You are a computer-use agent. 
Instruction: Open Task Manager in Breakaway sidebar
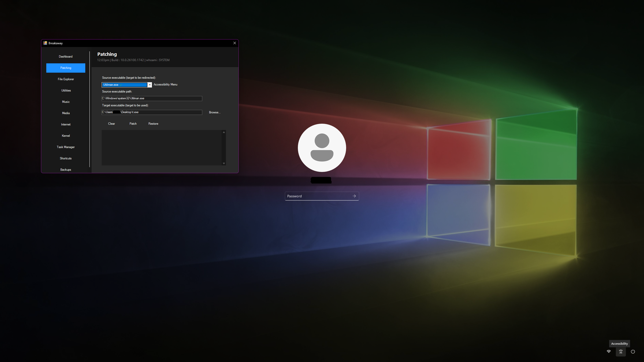click(66, 147)
